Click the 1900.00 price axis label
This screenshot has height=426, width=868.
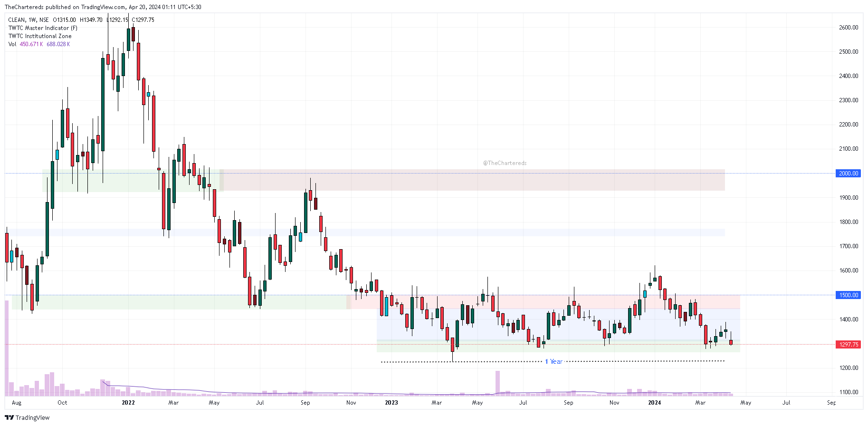[849, 198]
